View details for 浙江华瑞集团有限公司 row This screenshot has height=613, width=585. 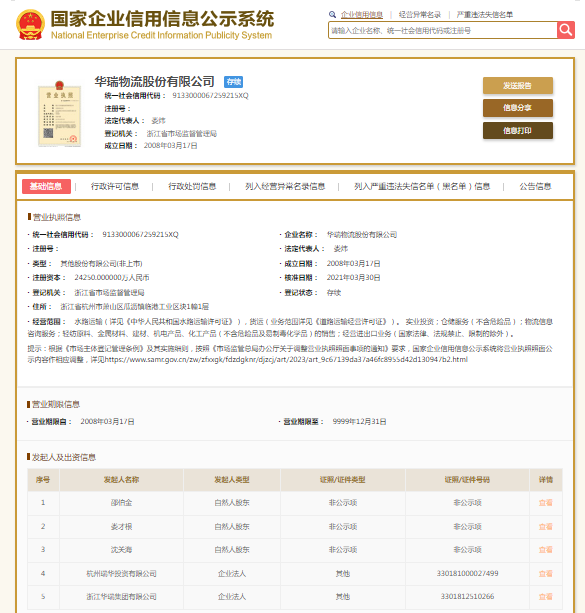point(546,597)
